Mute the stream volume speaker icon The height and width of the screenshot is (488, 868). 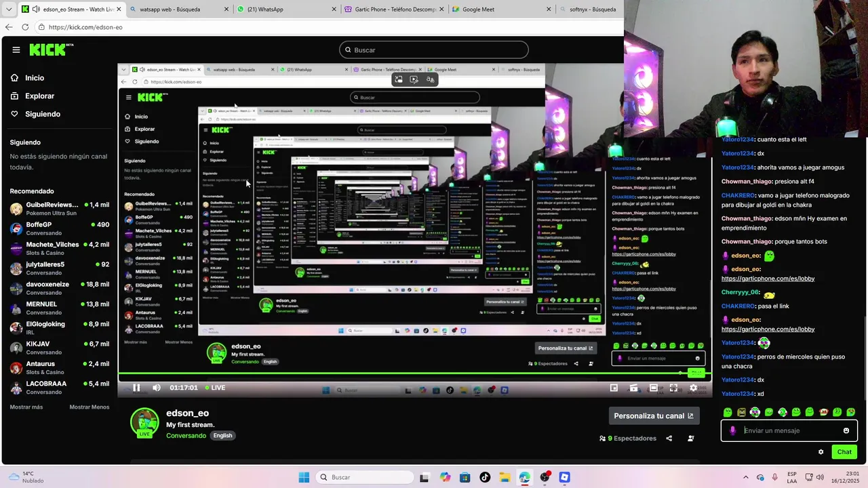pyautogui.click(x=157, y=388)
